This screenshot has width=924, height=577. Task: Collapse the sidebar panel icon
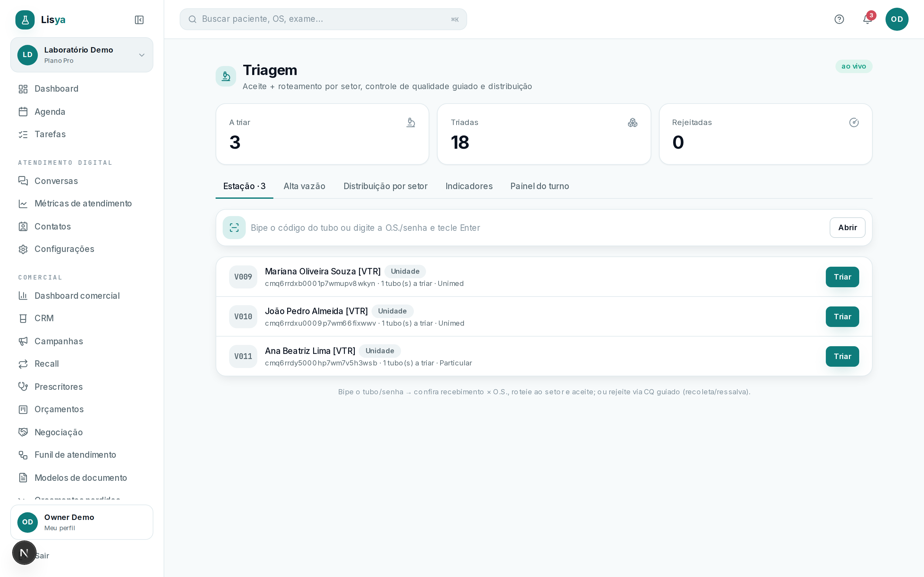click(x=139, y=20)
